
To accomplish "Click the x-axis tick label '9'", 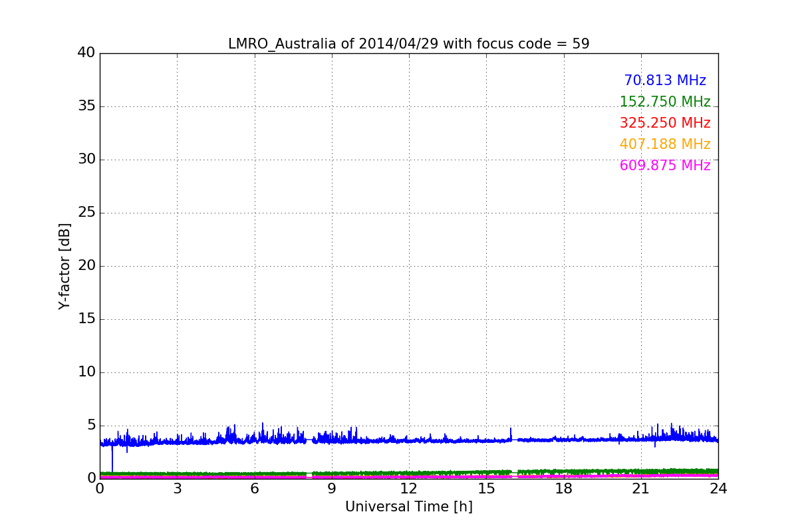I will [x=332, y=489].
